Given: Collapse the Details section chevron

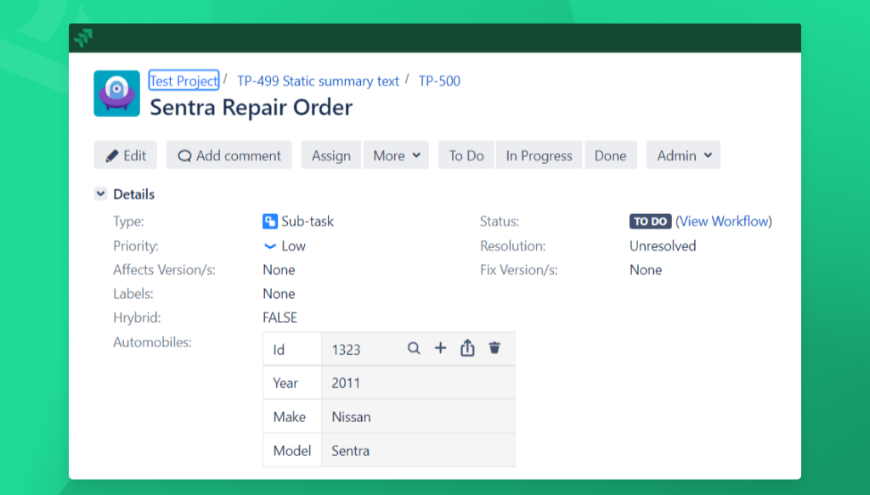Looking at the screenshot, I should 100,194.
